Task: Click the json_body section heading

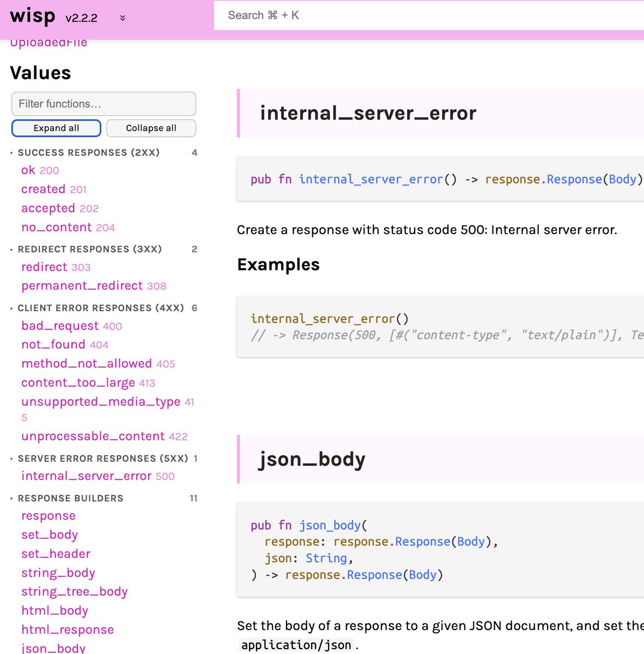Action: 312,459
